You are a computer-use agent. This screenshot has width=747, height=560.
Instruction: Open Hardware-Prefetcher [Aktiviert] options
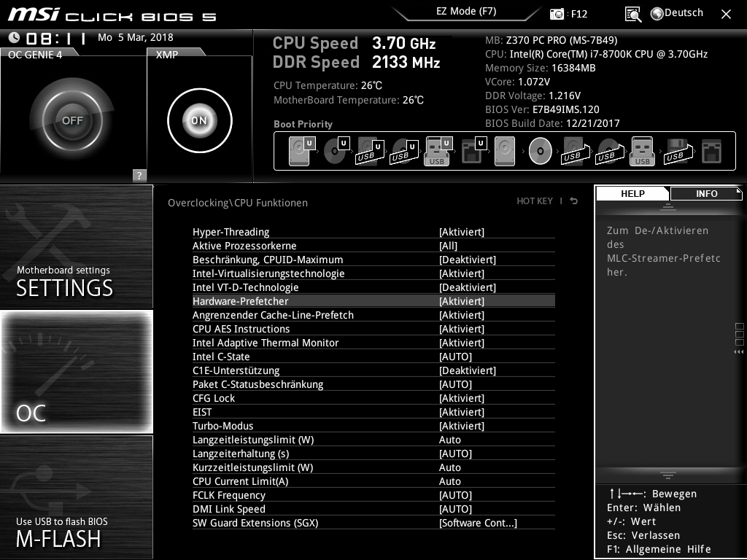[x=462, y=301]
